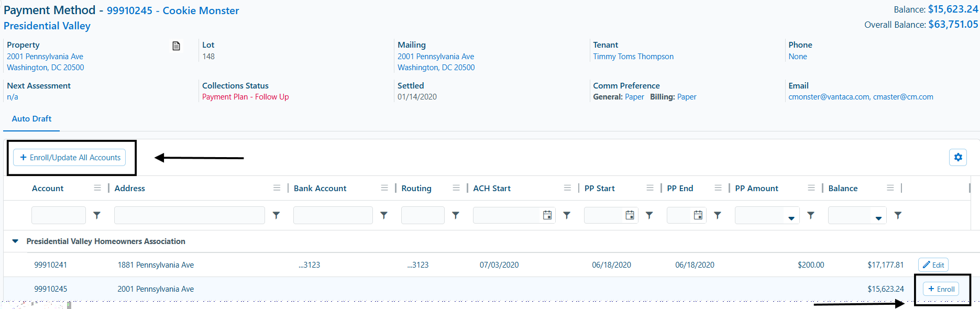Enroll account 99910245 in auto draft
Viewport: 980px width, 309px height.
pyautogui.click(x=941, y=289)
